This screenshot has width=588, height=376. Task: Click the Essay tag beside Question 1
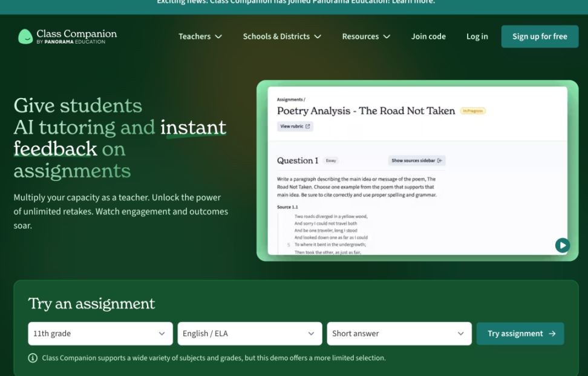pos(331,160)
